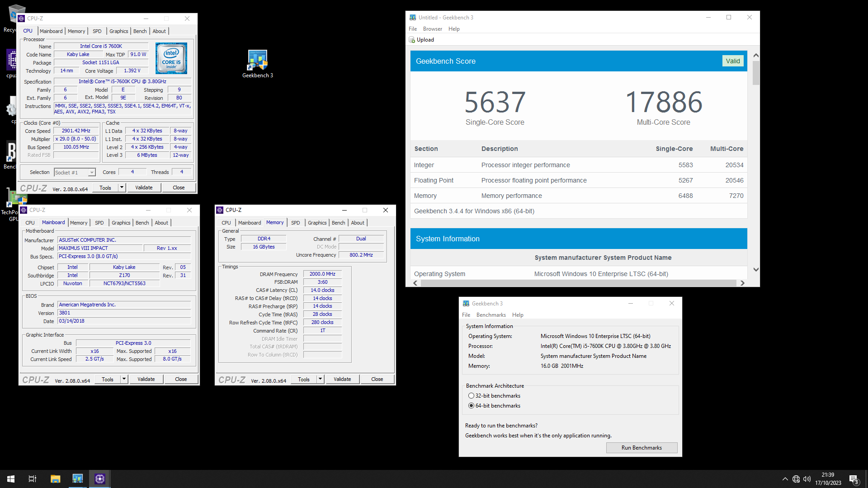Click the Untitled Geekbench 3 window title icon
The height and width of the screenshot is (488, 868).
pyautogui.click(x=413, y=18)
